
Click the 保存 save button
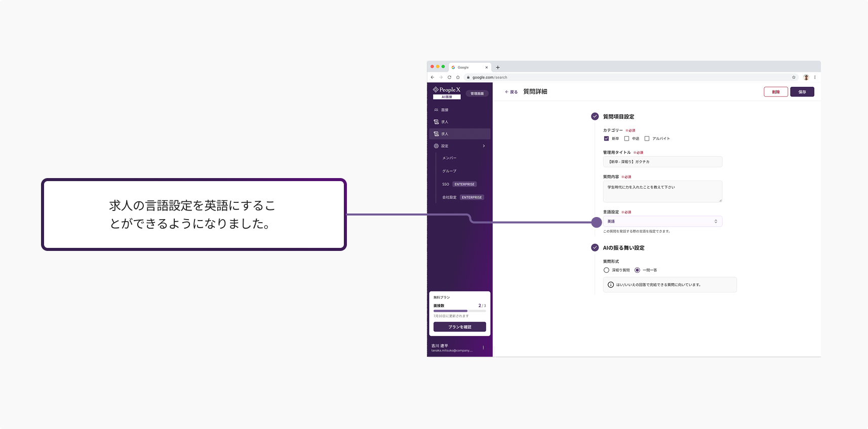(x=802, y=92)
